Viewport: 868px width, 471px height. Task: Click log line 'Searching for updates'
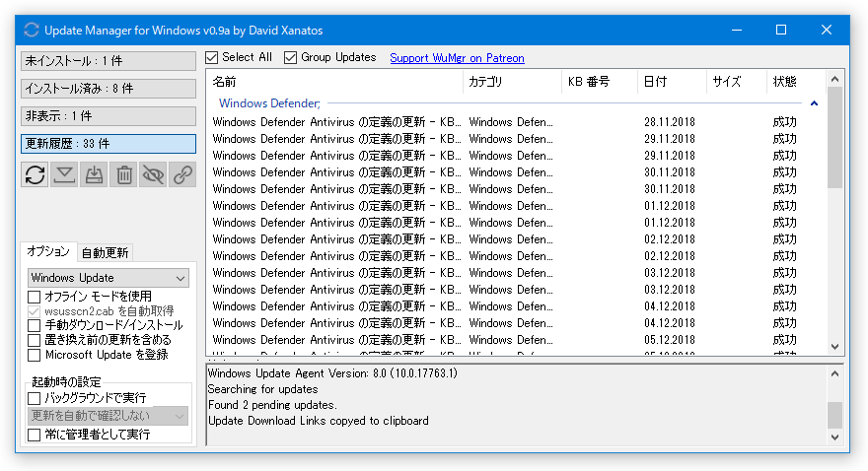[263, 389]
